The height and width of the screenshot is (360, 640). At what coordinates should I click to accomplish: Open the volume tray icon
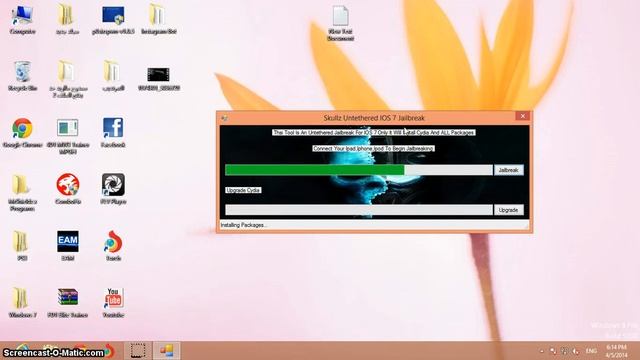pyautogui.click(x=576, y=351)
